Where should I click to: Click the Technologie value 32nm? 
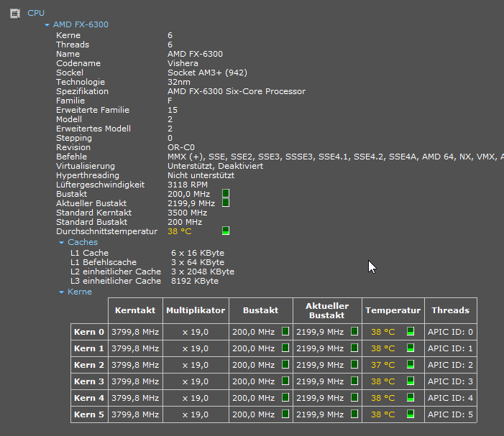(x=179, y=82)
